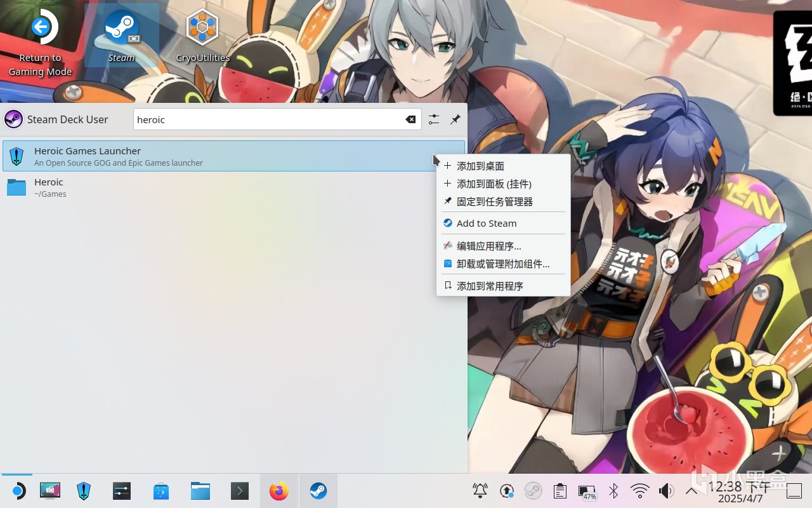812x508 pixels.
Task: Open the Discover store in the taskbar
Action: coord(160,491)
